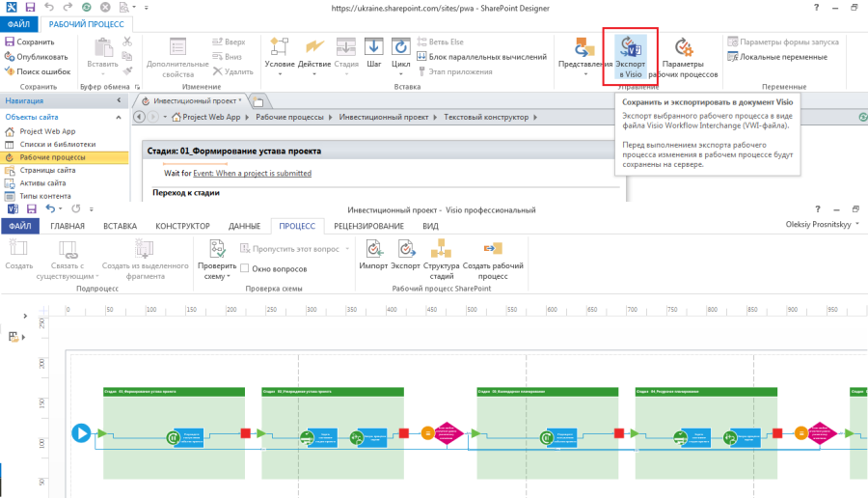Open РЕЦЕНЗИРОВАНИЕ tab in Visio
Viewport: 868px width, 498px height.
click(x=368, y=226)
